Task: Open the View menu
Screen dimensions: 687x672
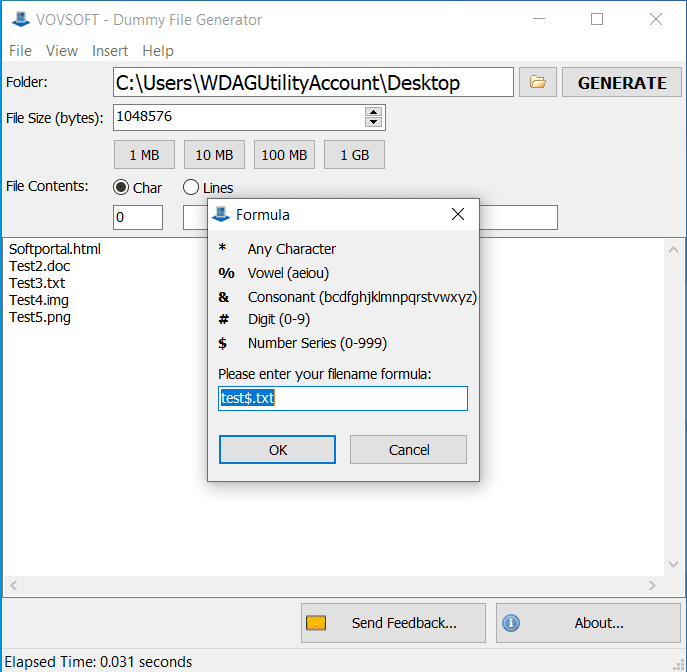Action: pos(62,51)
